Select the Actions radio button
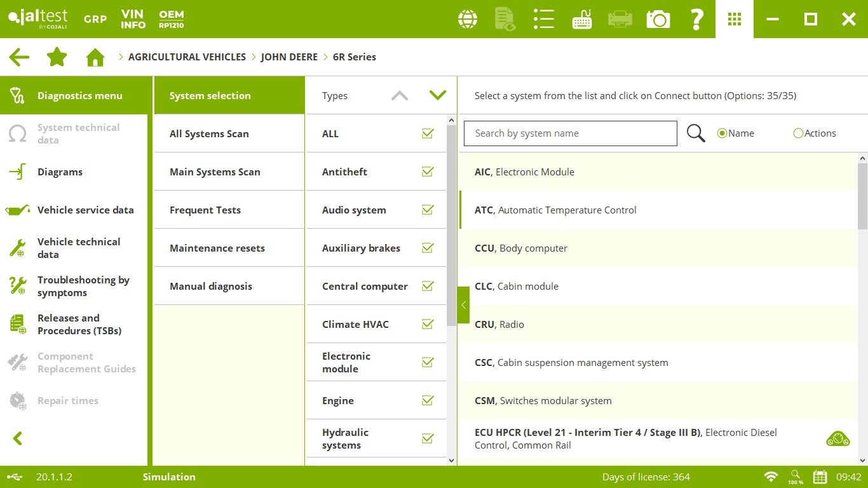The image size is (868, 488). [x=798, y=133]
